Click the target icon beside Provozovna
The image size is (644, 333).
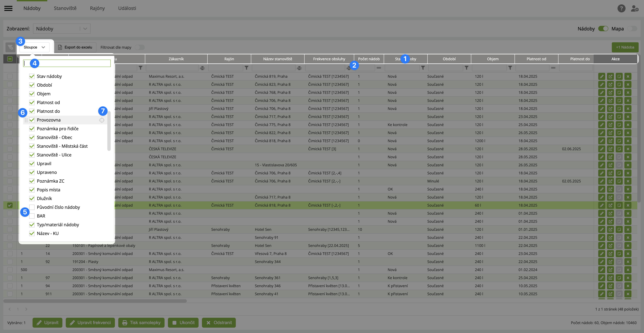102,120
